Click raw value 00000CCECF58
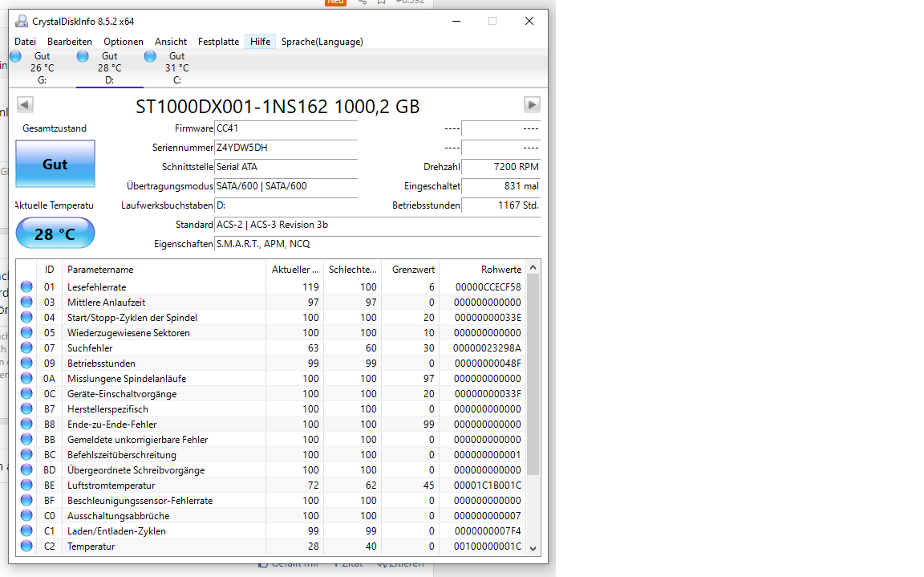 (488, 287)
